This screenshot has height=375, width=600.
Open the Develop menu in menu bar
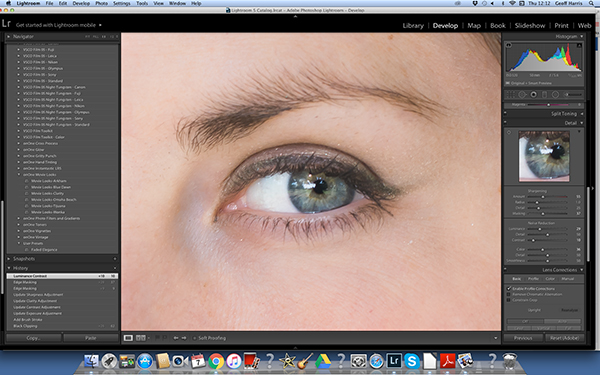pos(81,3)
